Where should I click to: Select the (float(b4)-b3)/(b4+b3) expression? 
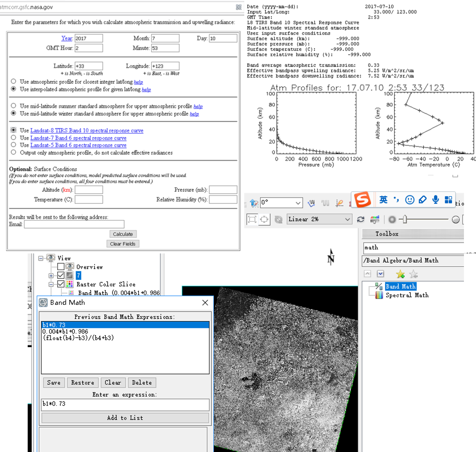(78, 338)
